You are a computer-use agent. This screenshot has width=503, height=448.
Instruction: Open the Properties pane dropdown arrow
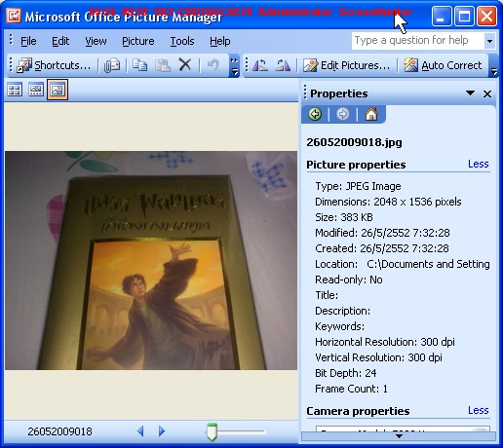coord(470,93)
